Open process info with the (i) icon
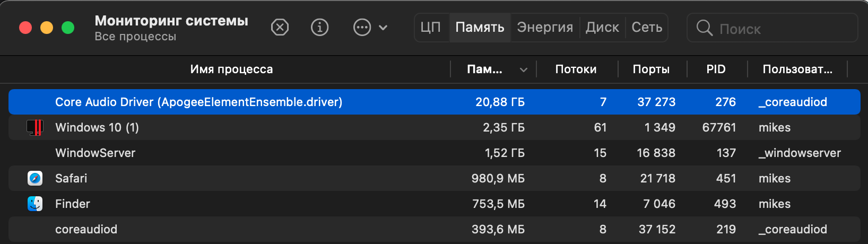Screen dimensions: 868x244 coord(319,27)
